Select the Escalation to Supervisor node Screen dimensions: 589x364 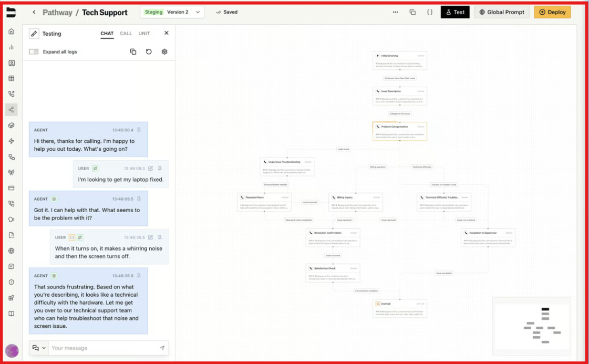point(488,237)
